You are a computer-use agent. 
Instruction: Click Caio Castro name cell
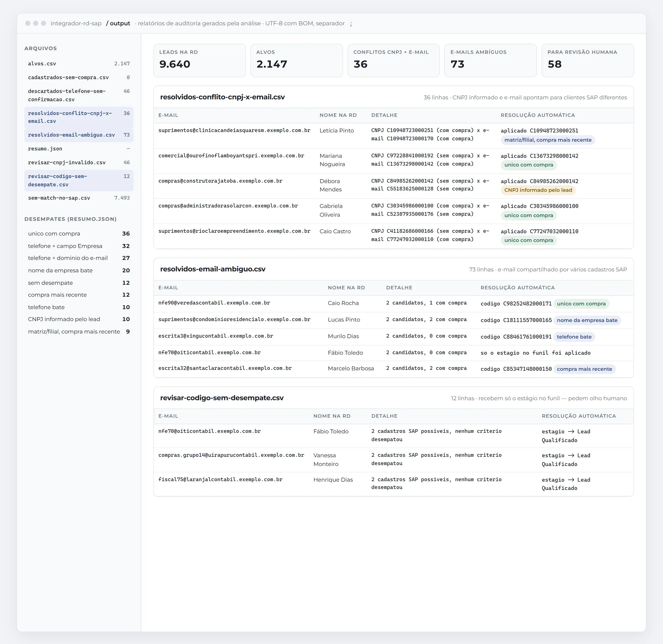click(335, 231)
